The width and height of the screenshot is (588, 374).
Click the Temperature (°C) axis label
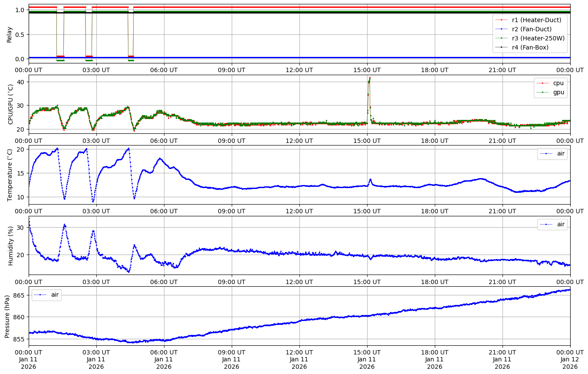(x=11, y=175)
